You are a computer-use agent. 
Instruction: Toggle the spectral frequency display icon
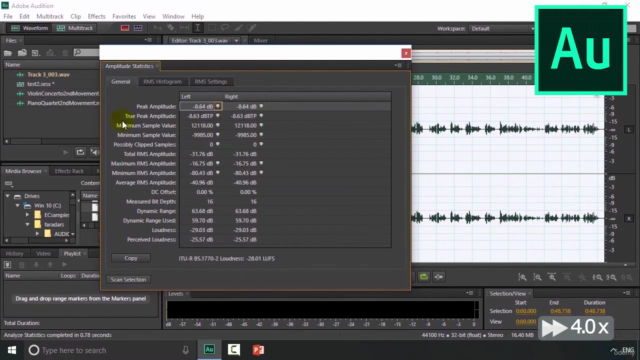click(124, 28)
